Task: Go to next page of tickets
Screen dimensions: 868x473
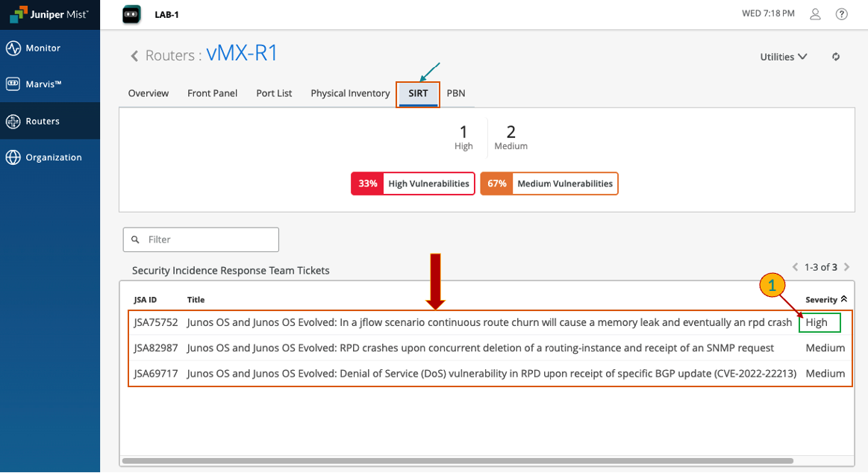Action: 846,267
